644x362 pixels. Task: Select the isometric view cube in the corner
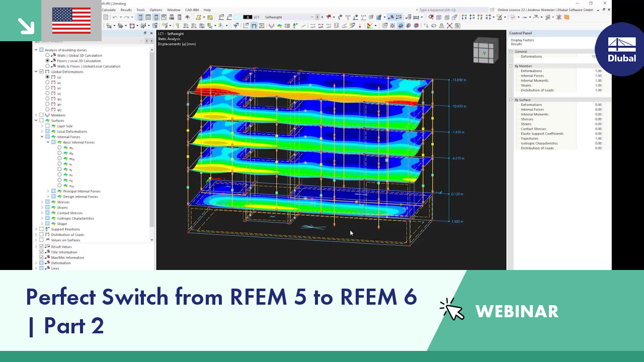(486, 50)
